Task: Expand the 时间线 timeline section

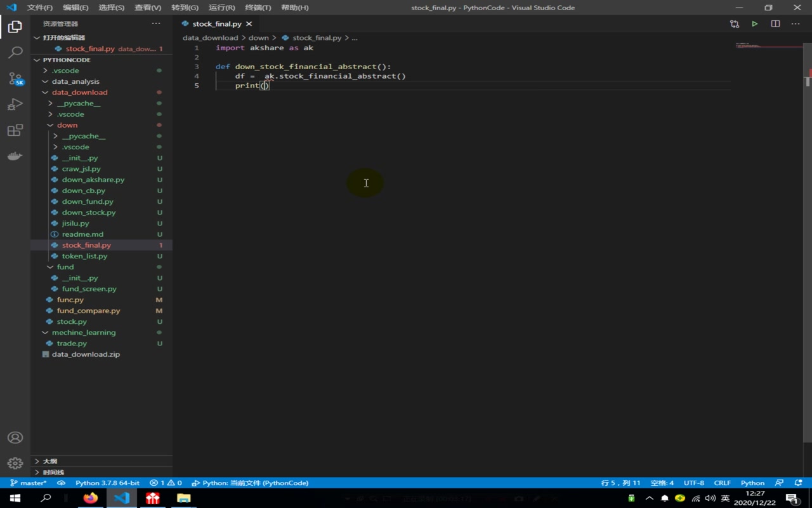Action: [x=101, y=472]
